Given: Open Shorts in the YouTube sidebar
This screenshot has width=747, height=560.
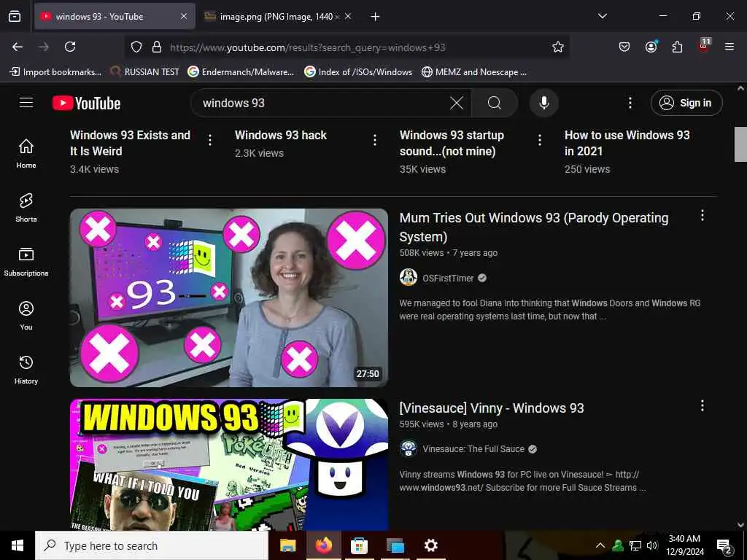Looking at the screenshot, I should click(26, 207).
